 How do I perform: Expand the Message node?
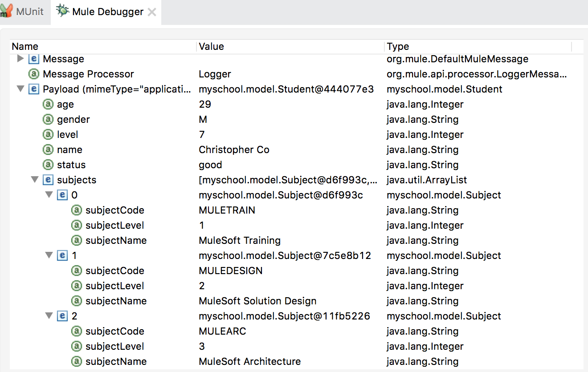[20, 59]
